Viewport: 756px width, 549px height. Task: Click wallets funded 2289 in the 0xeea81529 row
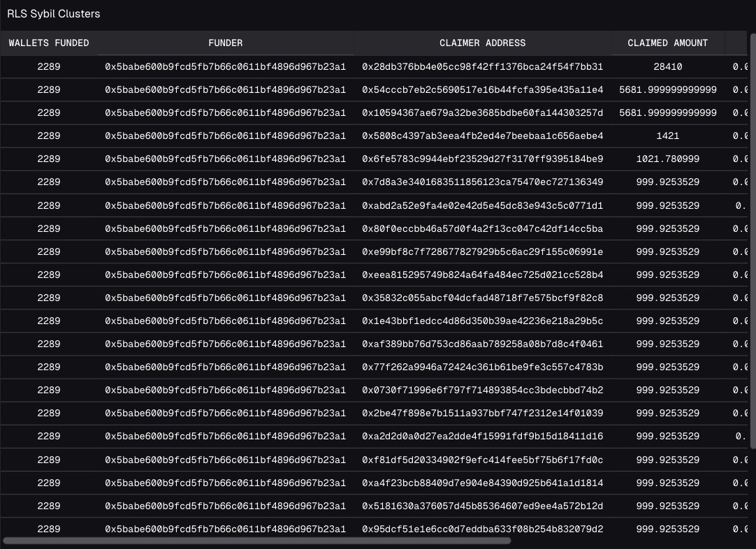point(49,275)
